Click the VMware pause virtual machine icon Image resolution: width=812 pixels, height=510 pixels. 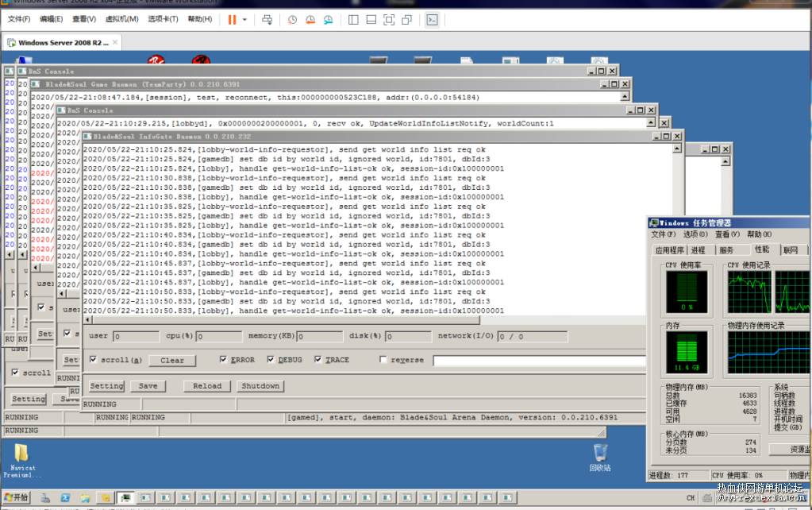pos(232,20)
